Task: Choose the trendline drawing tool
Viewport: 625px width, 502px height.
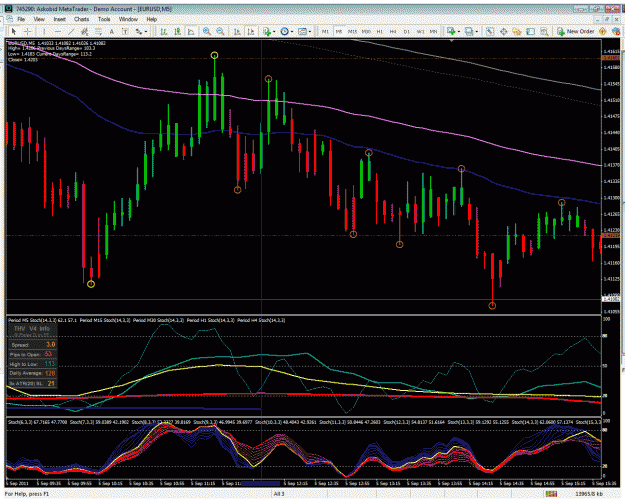Action: pos(71,31)
